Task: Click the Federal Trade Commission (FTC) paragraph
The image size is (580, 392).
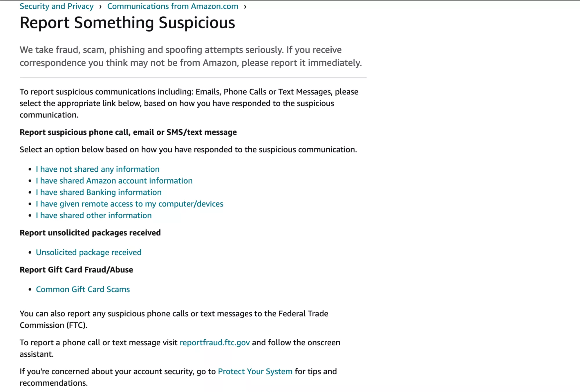Action: (x=174, y=319)
